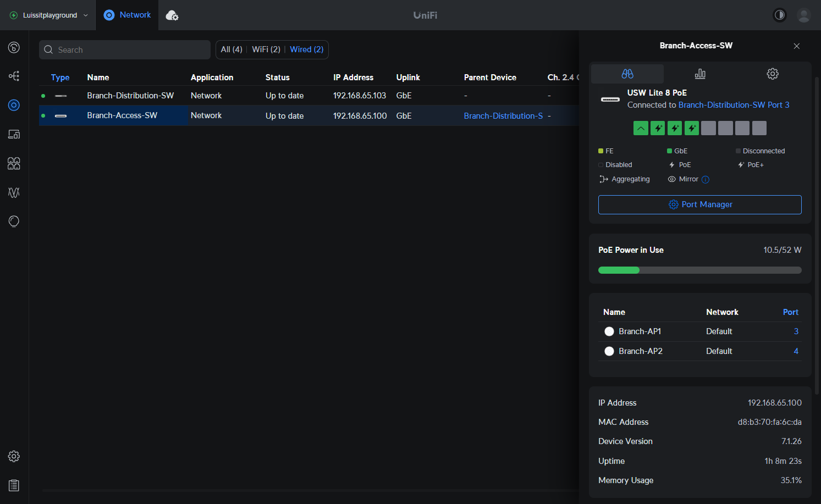Open the Statistics chart tab in panel
Viewport: 821px width, 504px height.
pos(700,74)
